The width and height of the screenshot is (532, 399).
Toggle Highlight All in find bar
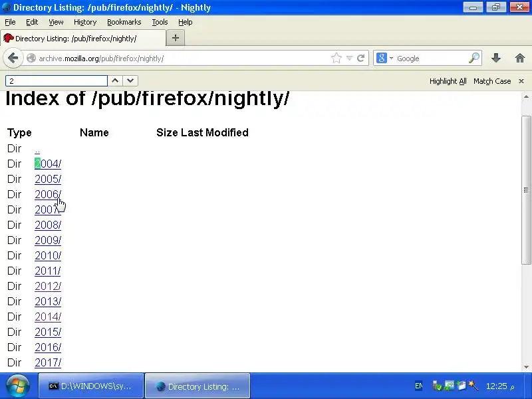pos(448,81)
